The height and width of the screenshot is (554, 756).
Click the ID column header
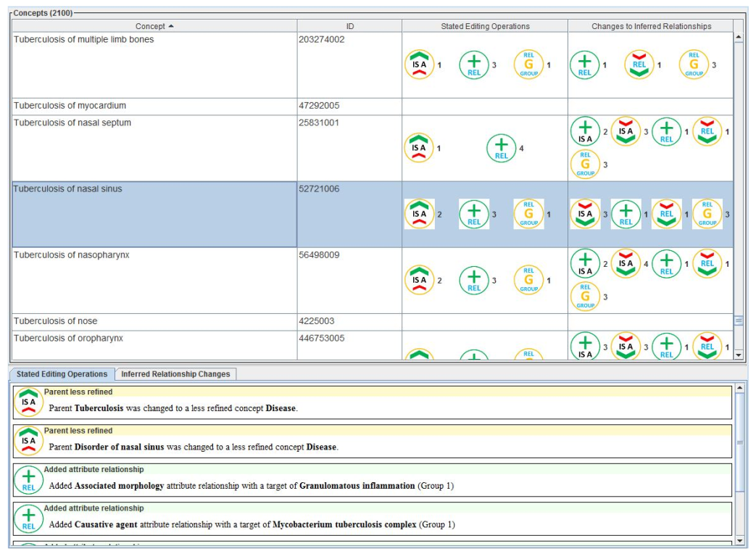349,26
